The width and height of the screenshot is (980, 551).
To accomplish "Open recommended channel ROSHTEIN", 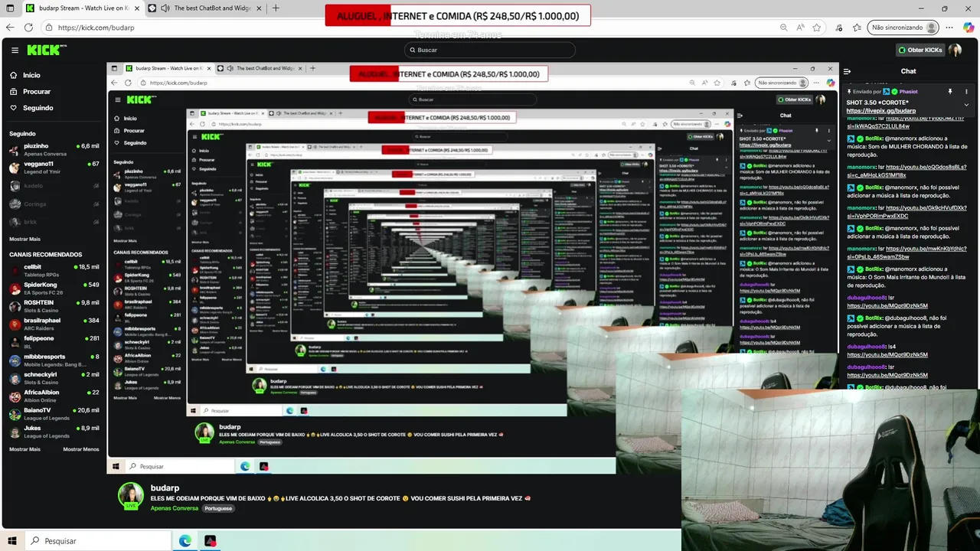I will 54,306.
